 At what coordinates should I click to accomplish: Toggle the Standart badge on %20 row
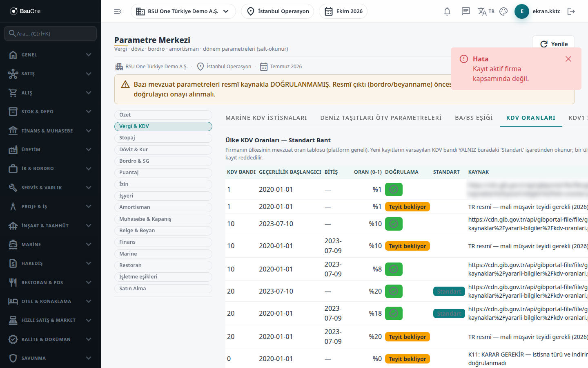(x=449, y=292)
